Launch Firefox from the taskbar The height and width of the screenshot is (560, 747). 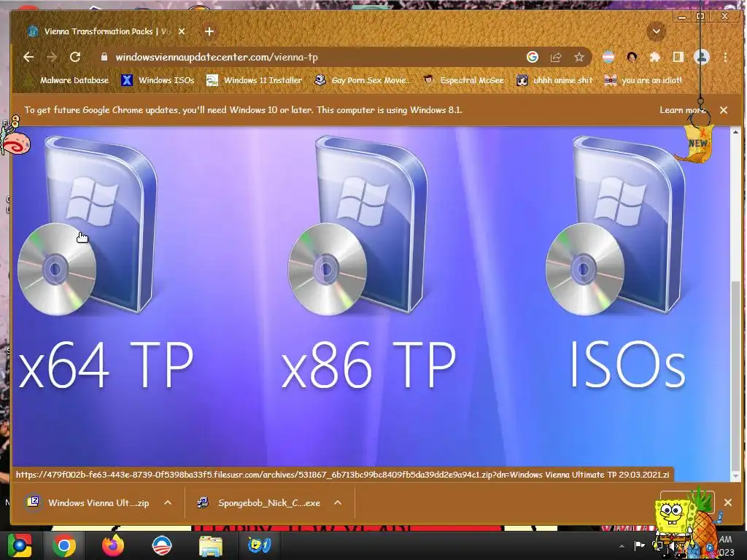coord(113,545)
